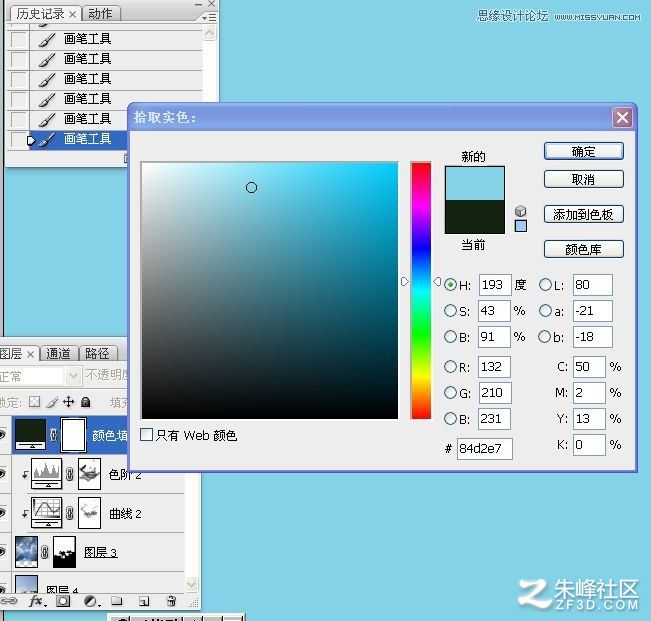
Task: Lock position move icon
Action: (69, 402)
